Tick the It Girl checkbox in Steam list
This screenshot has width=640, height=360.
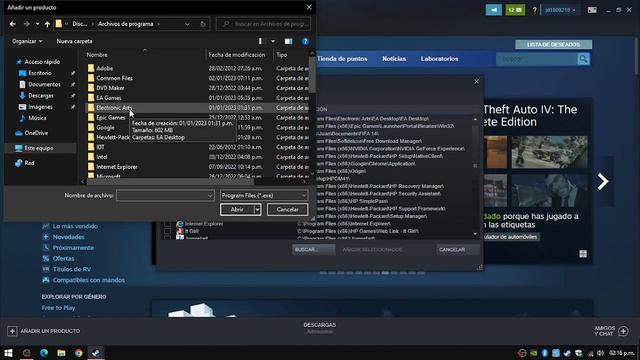[x=167, y=231]
